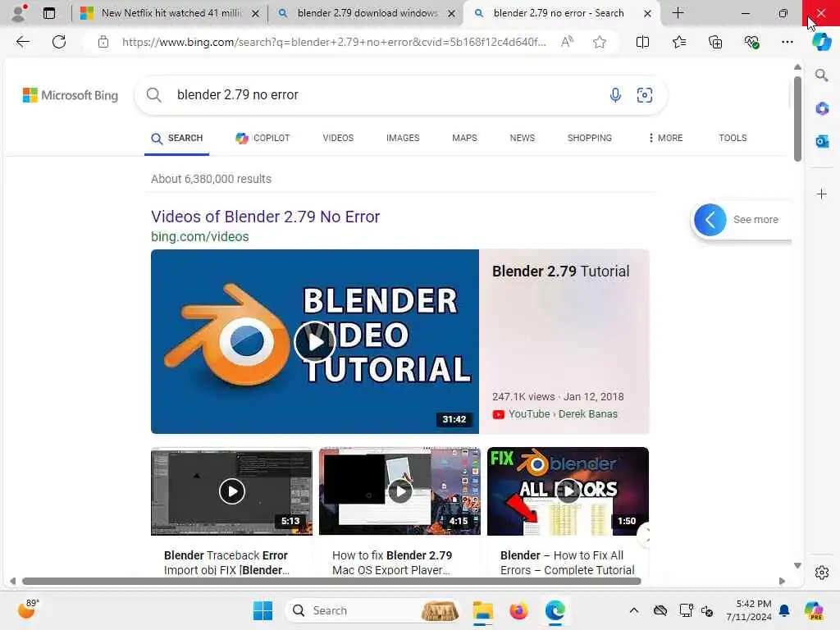This screenshot has width=840, height=630.
Task: Open the bing.com/videos link
Action: (200, 236)
